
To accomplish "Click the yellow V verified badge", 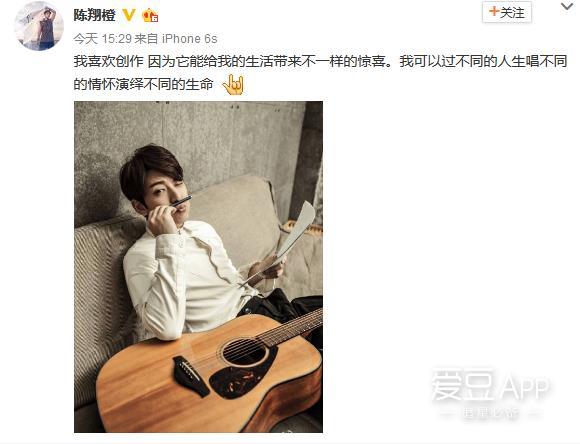I will click(x=129, y=15).
